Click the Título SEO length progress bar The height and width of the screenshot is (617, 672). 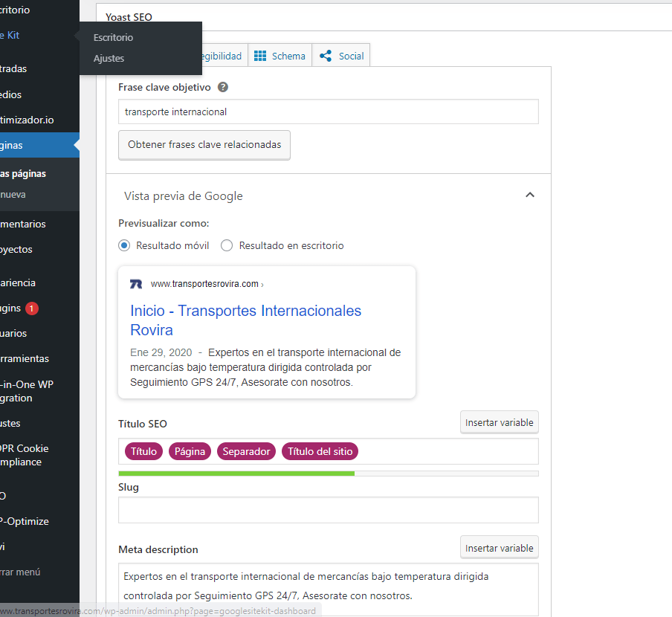[329, 474]
